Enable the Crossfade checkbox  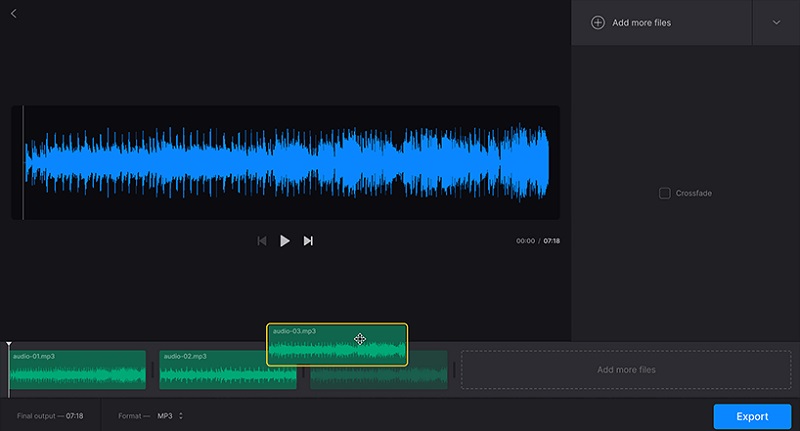[x=665, y=193]
